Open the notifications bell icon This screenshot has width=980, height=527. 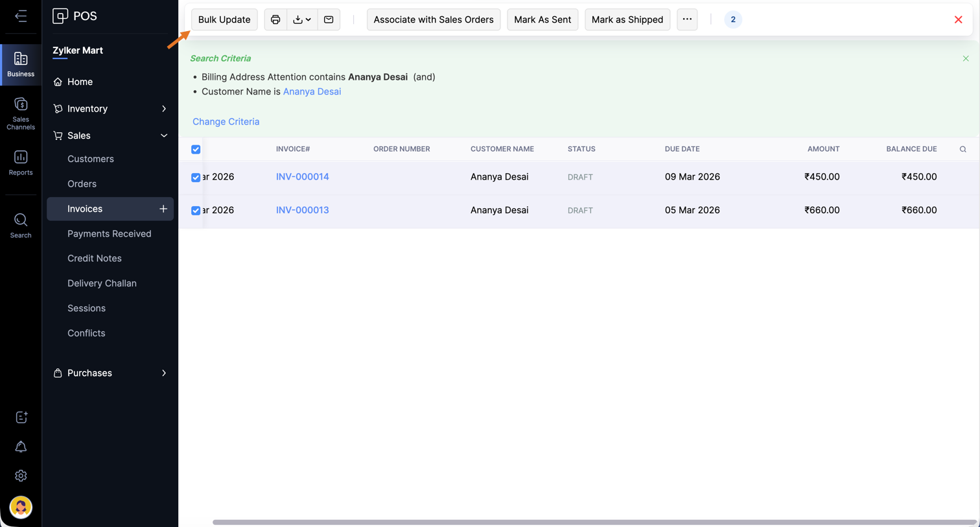[x=21, y=447]
